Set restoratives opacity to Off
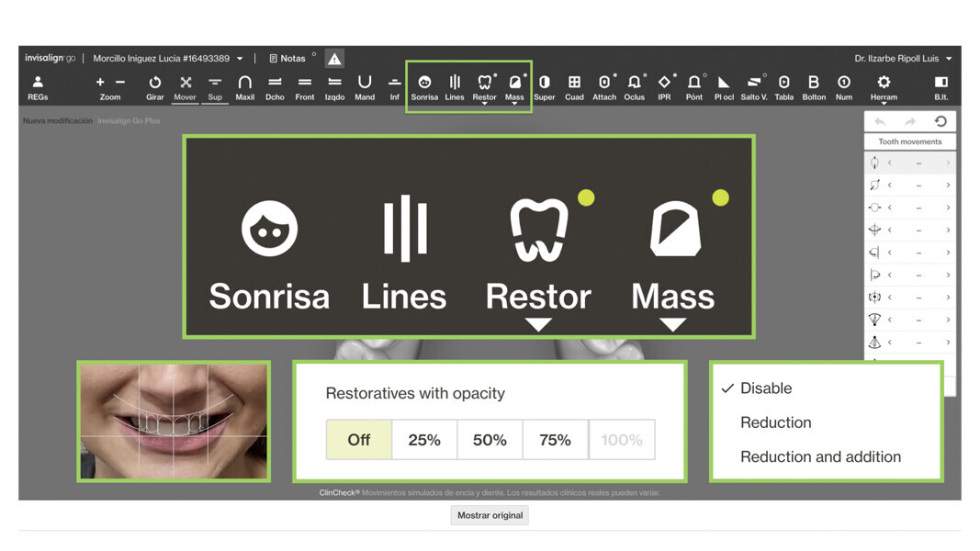The image size is (980, 551). click(x=359, y=440)
